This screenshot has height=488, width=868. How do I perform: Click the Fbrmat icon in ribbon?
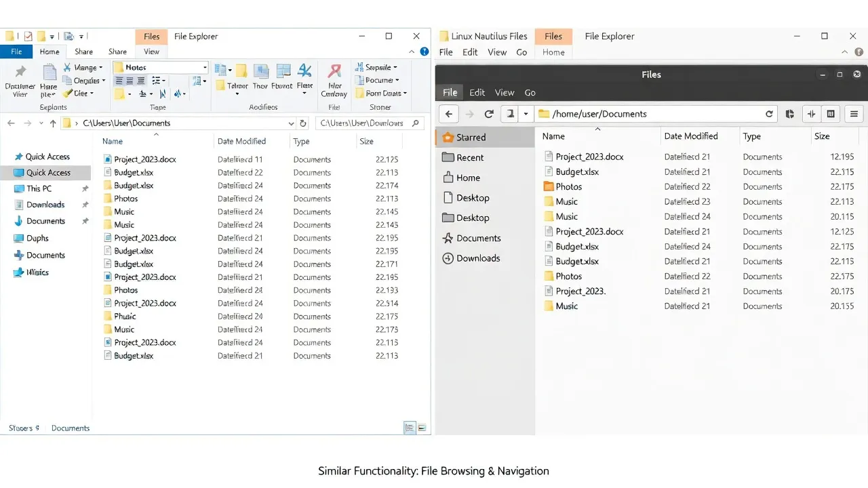(x=283, y=71)
